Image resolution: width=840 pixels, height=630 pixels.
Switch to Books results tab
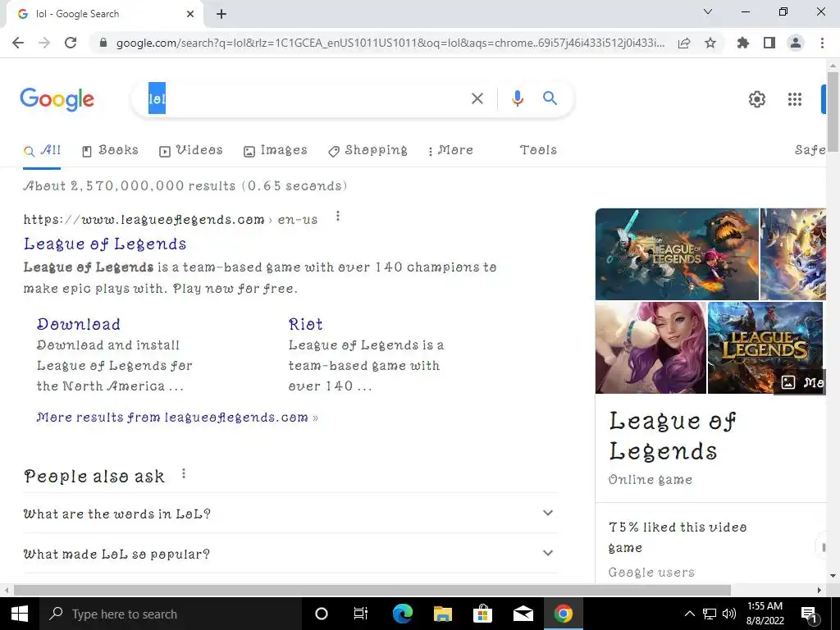pos(110,151)
